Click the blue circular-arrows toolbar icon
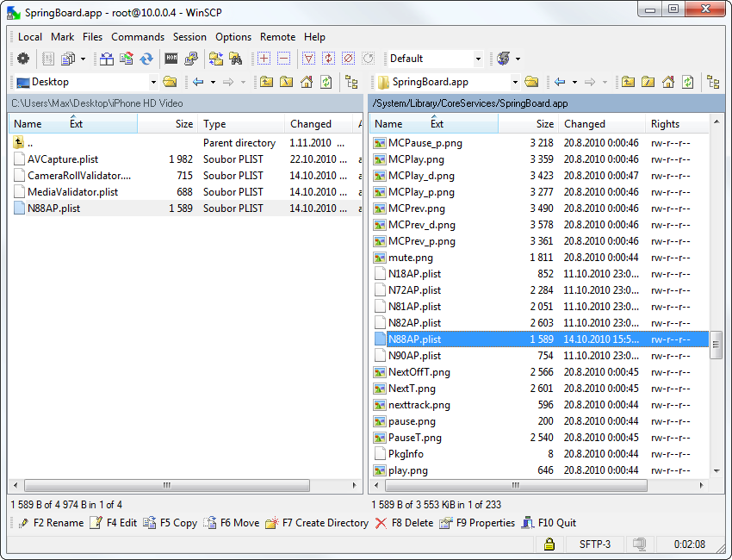Image resolution: width=732 pixels, height=560 pixels. [146, 59]
